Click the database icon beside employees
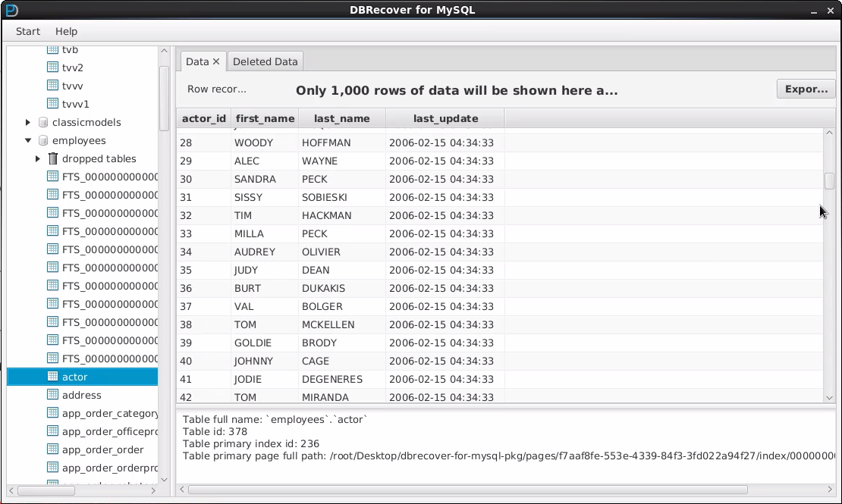 [42, 140]
